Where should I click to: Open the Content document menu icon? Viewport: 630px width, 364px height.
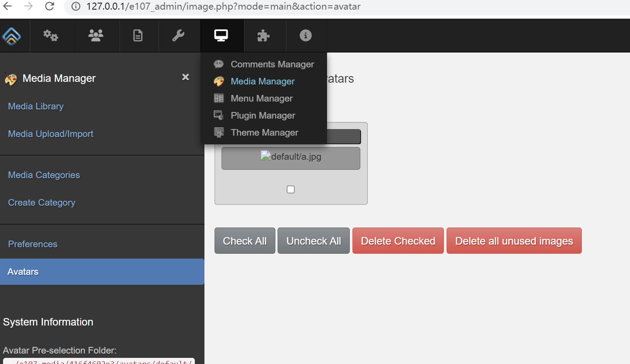pos(138,36)
